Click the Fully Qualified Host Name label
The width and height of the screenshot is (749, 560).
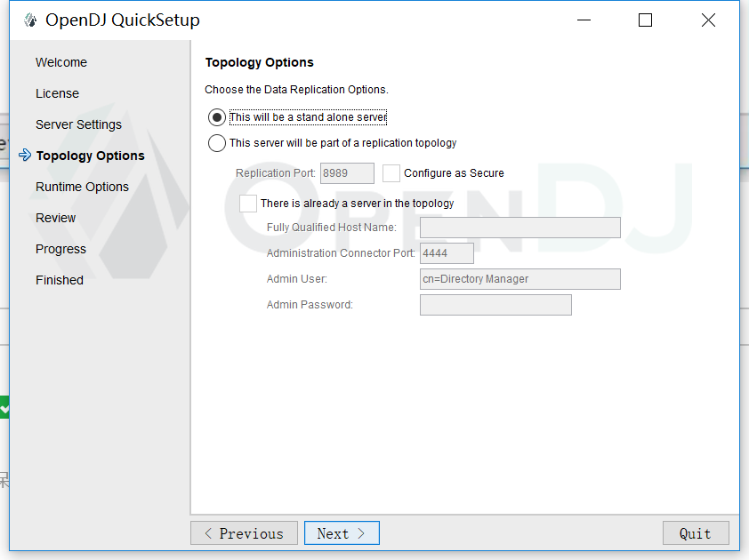[332, 228]
